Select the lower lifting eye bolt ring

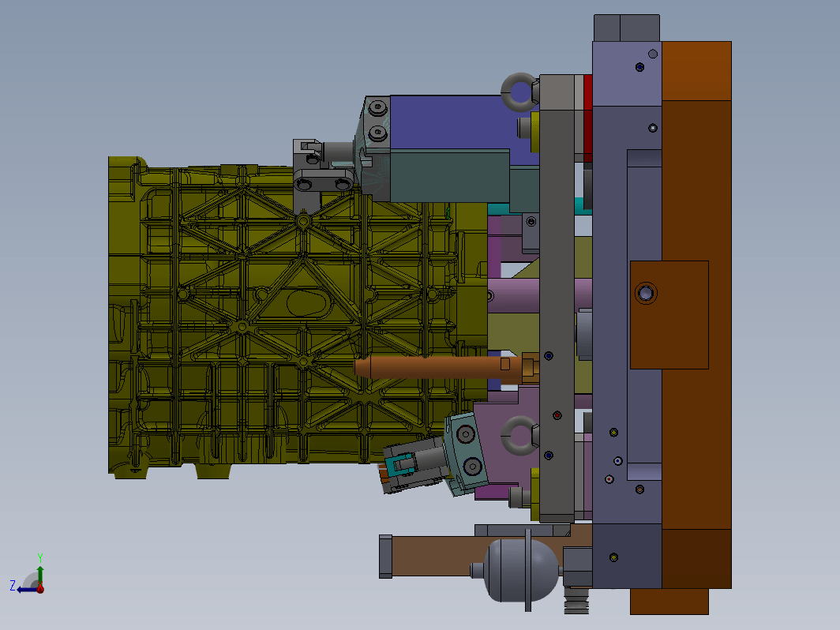pyautogui.click(x=519, y=435)
